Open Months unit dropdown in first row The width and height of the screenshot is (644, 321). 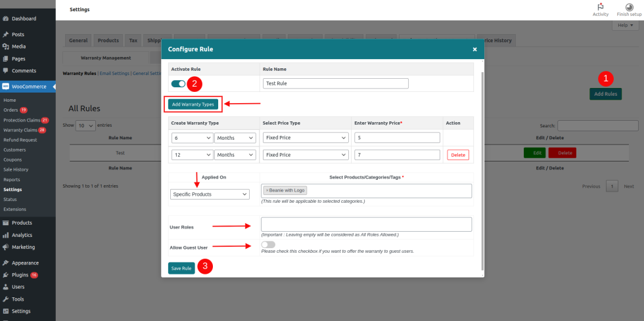click(x=235, y=138)
